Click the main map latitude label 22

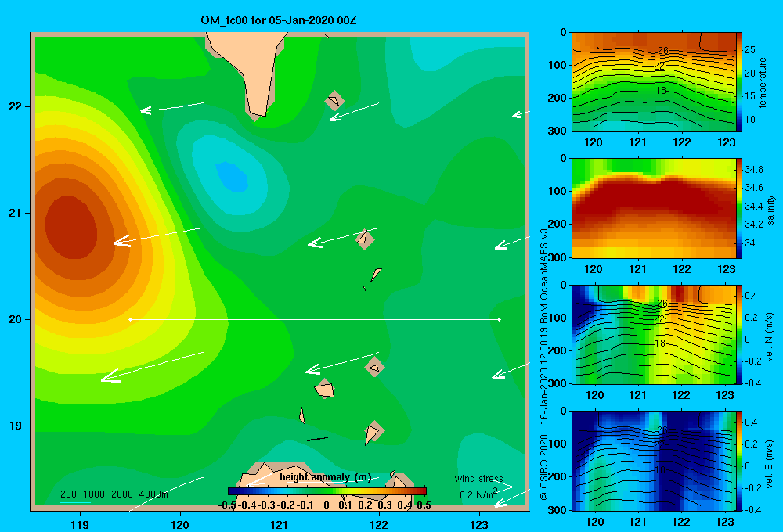click(x=15, y=106)
